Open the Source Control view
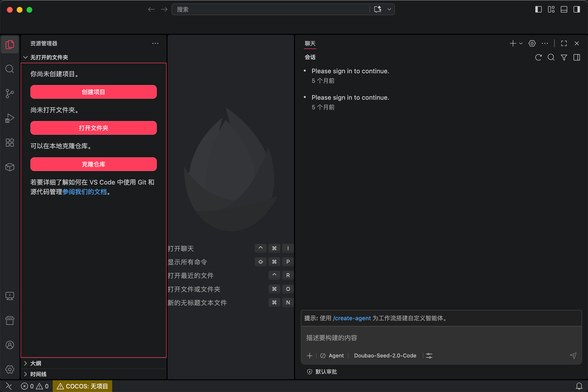588x392 pixels. (10, 94)
